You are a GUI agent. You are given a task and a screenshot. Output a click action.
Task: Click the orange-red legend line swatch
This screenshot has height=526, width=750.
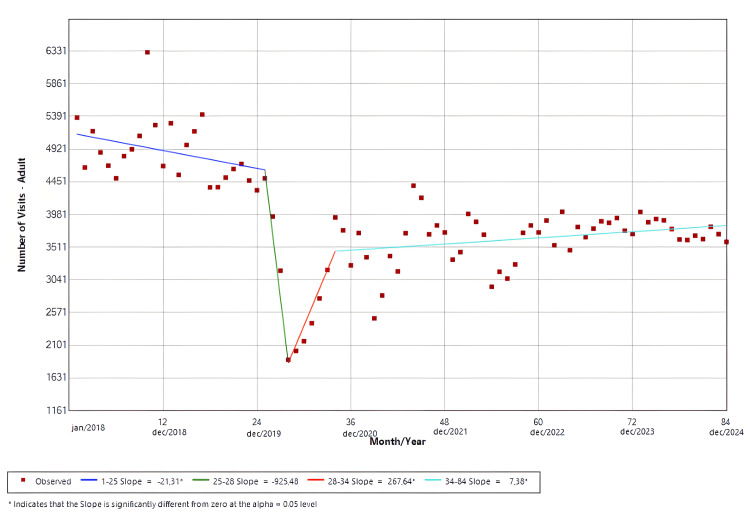point(316,480)
